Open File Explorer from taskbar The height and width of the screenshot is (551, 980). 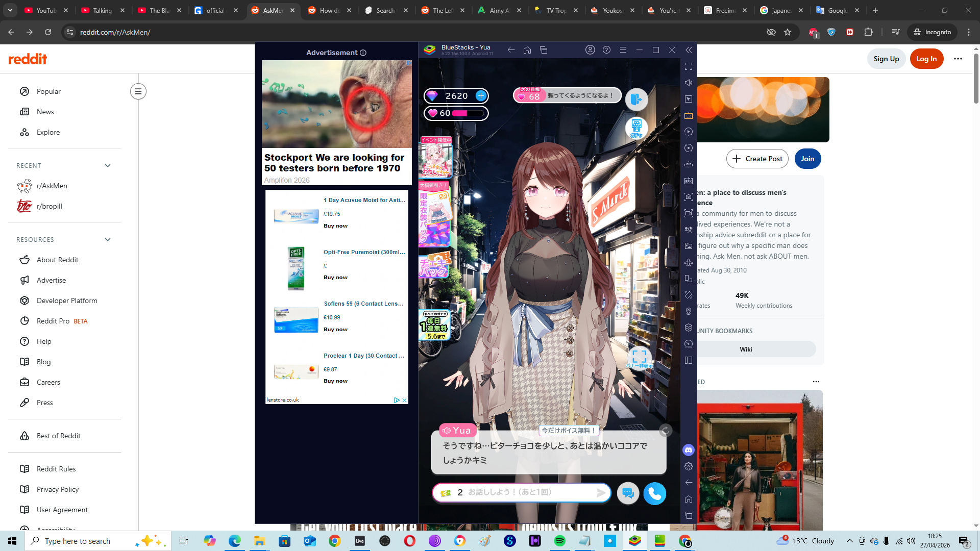click(259, 541)
